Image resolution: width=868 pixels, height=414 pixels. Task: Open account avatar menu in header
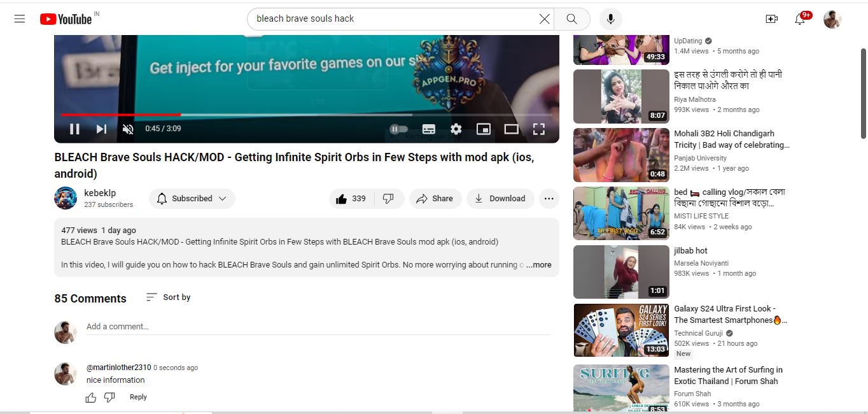(x=832, y=19)
